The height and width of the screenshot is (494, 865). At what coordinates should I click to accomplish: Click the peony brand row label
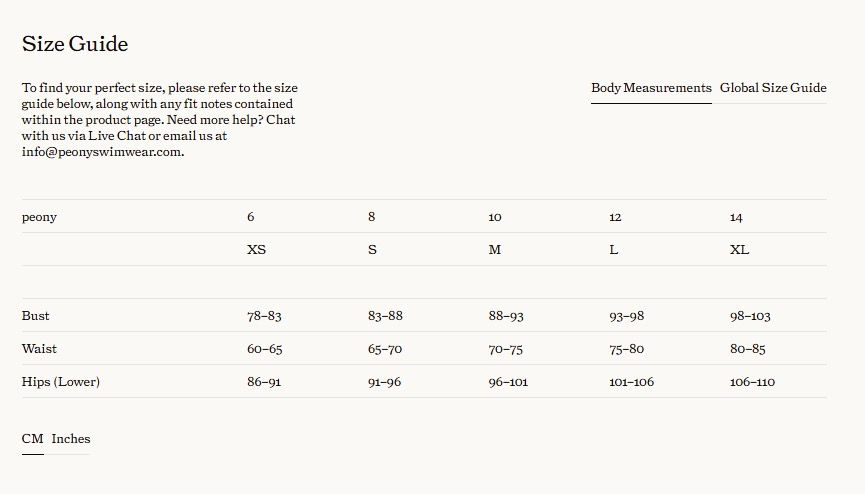[39, 217]
